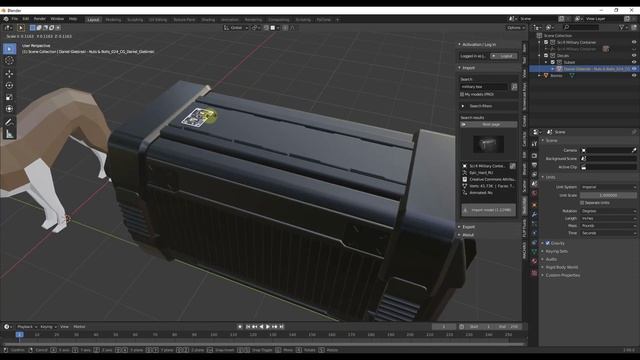Expand the Search filters section

coord(488,106)
